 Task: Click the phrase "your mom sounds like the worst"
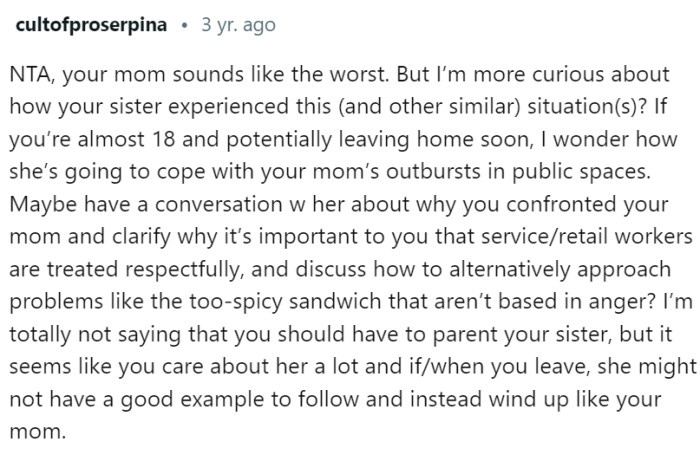click(200, 78)
